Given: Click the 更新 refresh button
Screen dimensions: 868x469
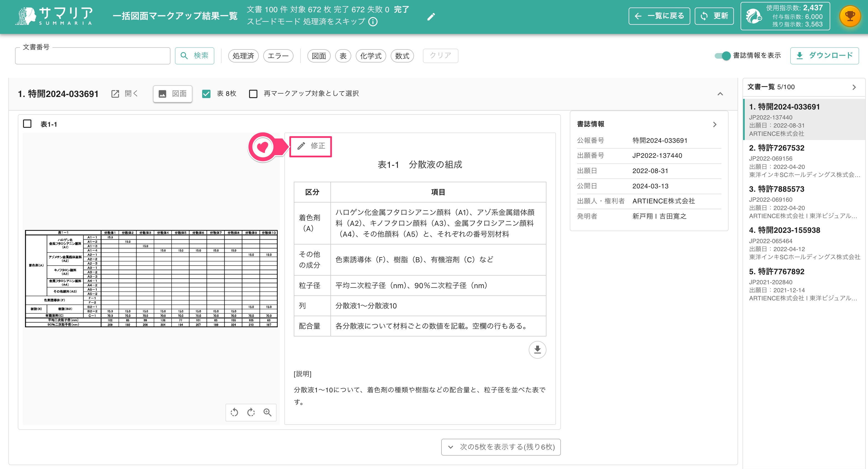Looking at the screenshot, I should [x=714, y=16].
